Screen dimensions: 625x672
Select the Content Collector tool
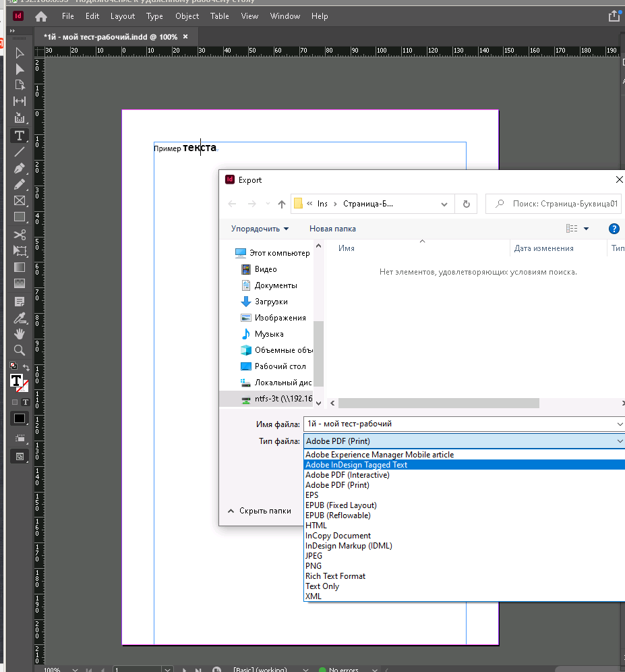click(20, 118)
